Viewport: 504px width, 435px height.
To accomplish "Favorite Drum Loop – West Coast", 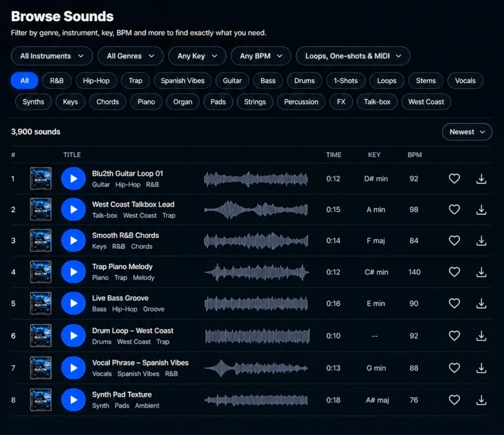I will click(x=454, y=336).
